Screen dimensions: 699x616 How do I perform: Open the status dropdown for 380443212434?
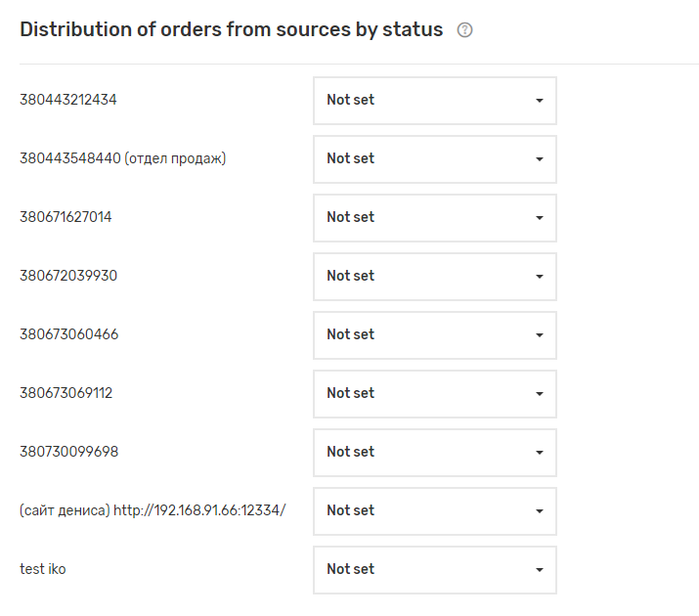(434, 101)
